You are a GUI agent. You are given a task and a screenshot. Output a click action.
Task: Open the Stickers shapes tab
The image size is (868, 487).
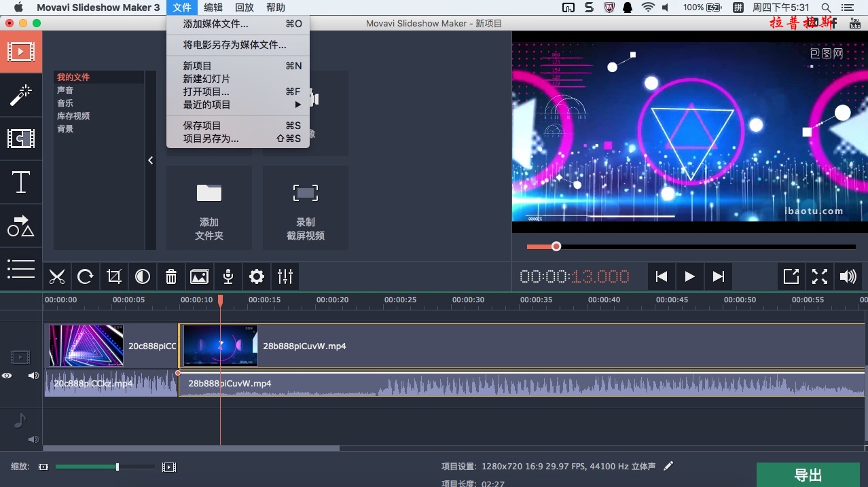[21, 226]
